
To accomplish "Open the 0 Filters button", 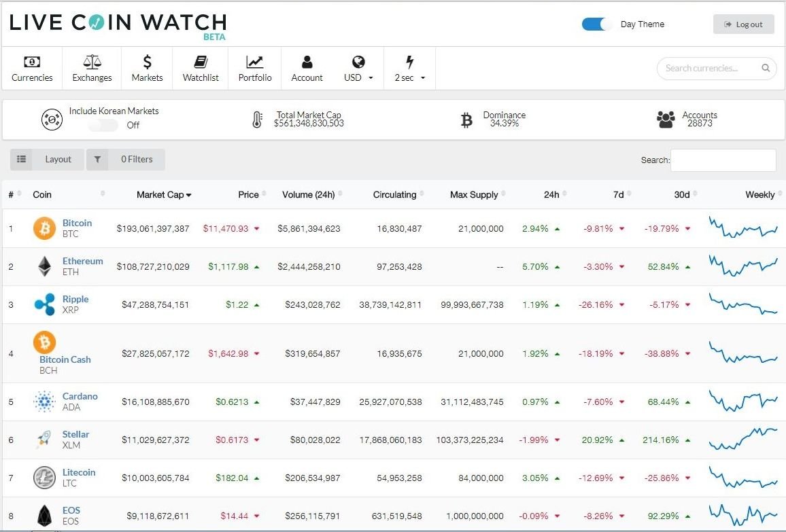I will click(x=126, y=159).
